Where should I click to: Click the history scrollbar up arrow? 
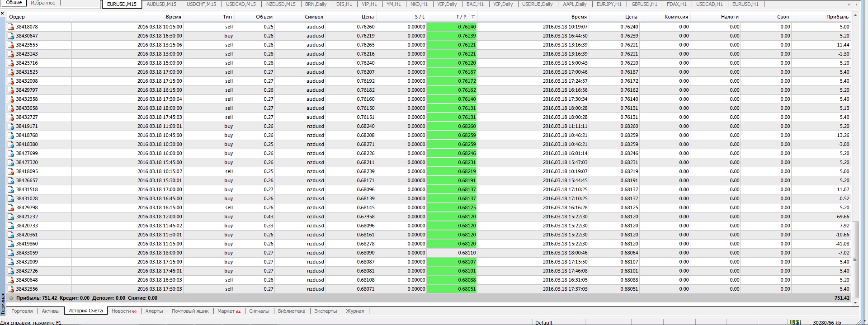[855, 16]
